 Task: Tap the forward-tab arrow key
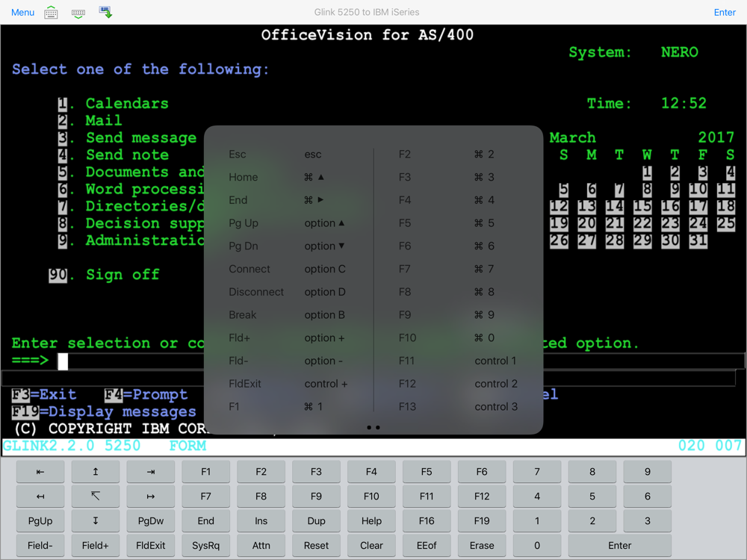(x=151, y=472)
